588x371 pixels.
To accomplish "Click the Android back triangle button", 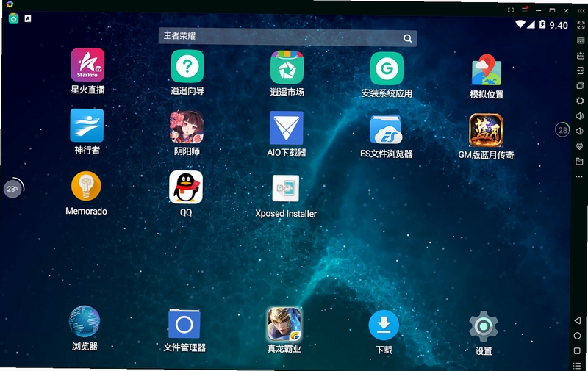I will coord(578,320).
